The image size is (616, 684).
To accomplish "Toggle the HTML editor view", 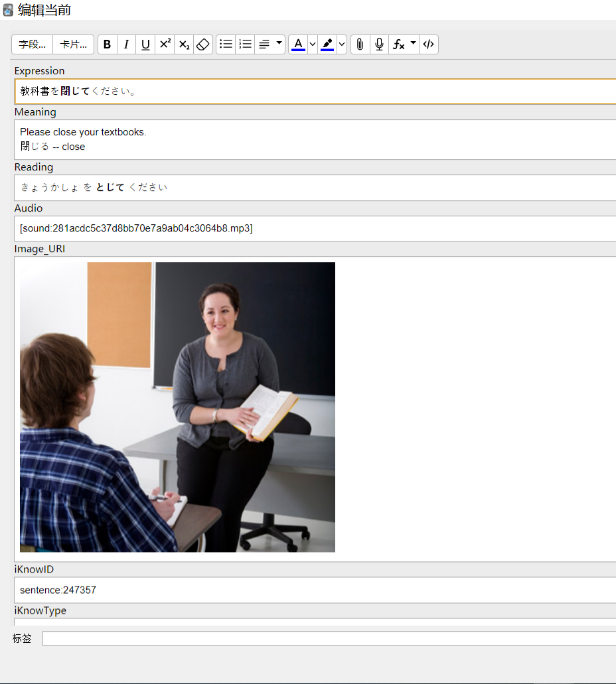I will point(429,44).
